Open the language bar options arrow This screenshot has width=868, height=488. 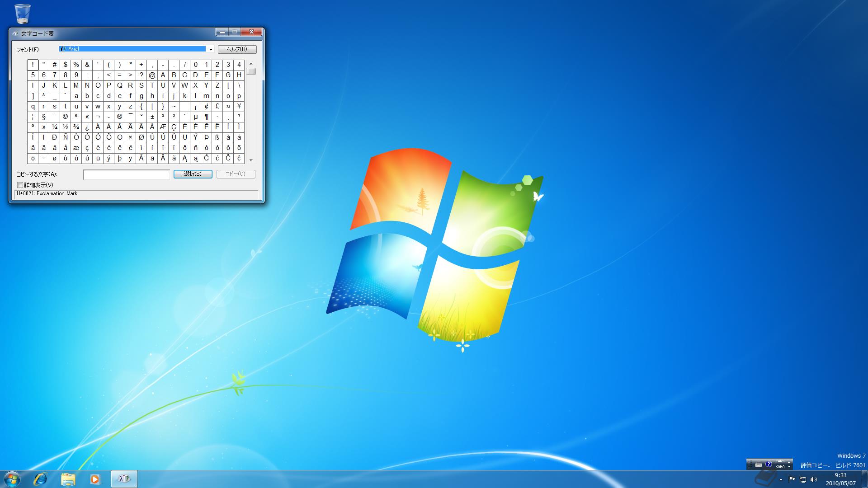click(789, 467)
